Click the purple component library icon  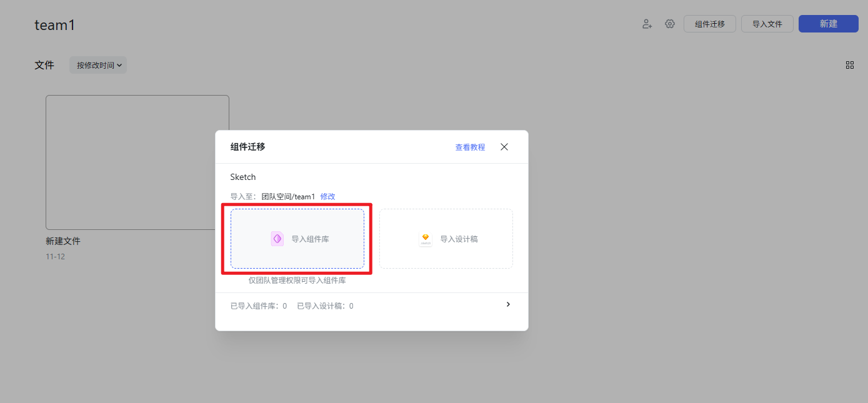pyautogui.click(x=277, y=238)
